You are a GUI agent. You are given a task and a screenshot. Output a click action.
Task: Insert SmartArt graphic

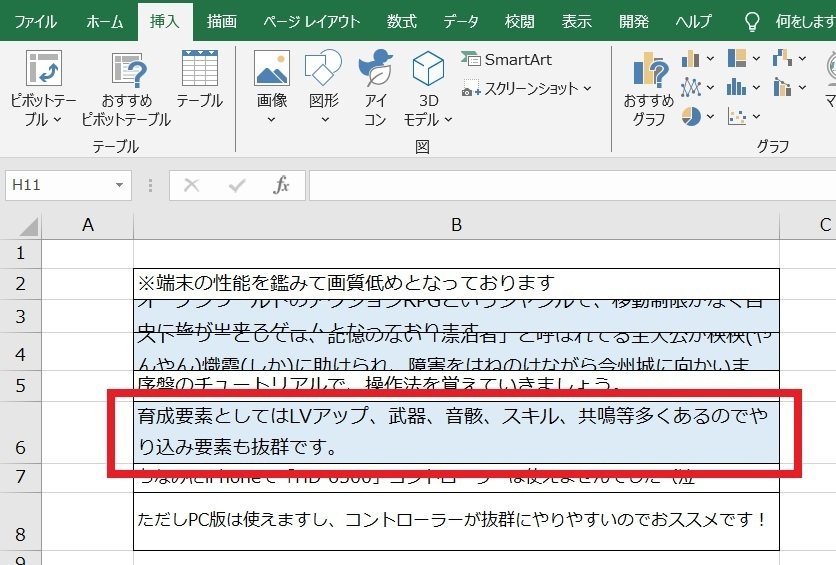(507, 59)
